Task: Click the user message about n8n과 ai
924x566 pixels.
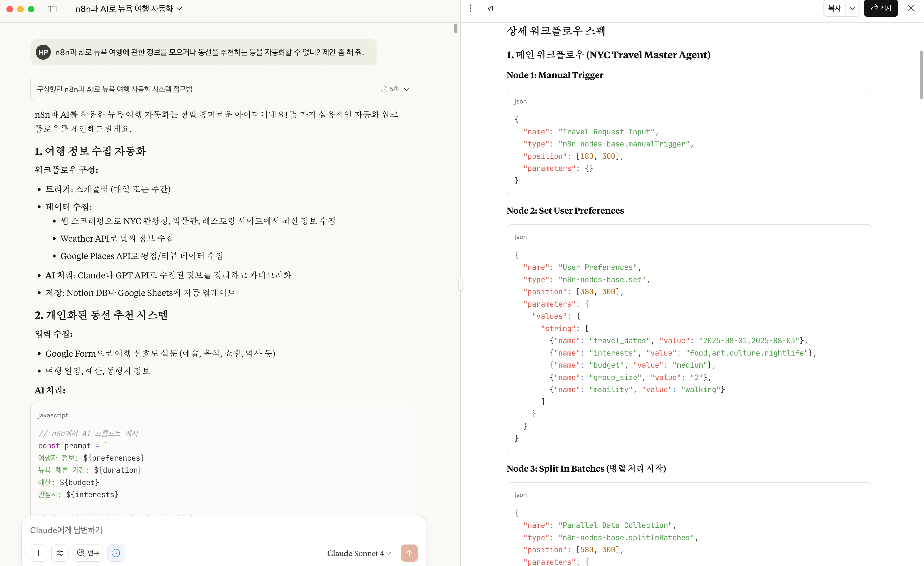Action: click(204, 52)
